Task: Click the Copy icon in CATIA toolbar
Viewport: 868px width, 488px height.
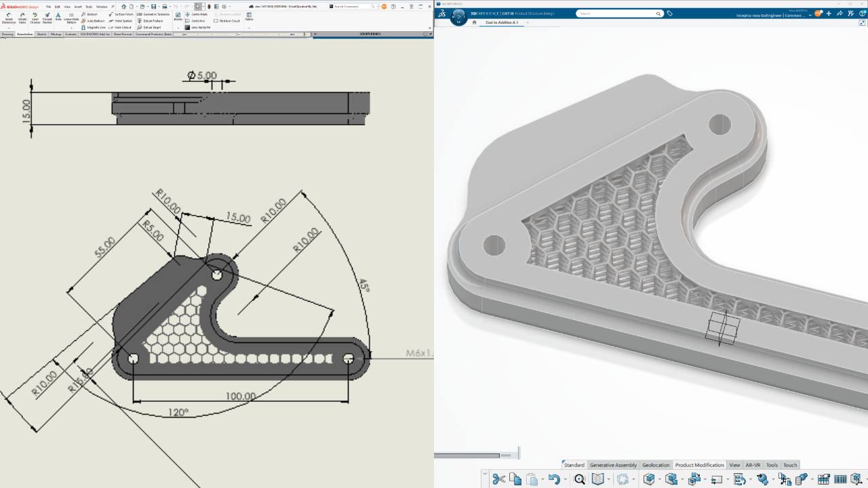Action: click(x=515, y=479)
